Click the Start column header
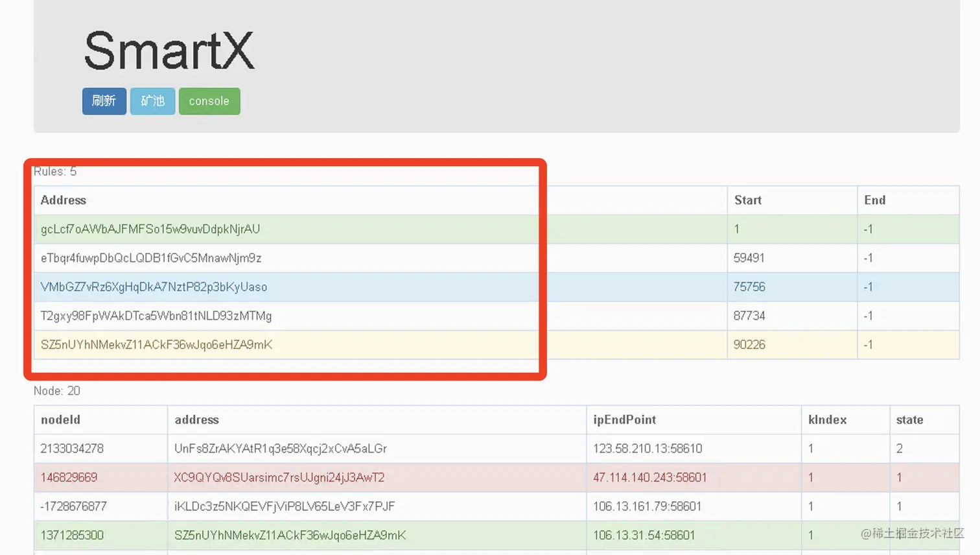 (748, 200)
